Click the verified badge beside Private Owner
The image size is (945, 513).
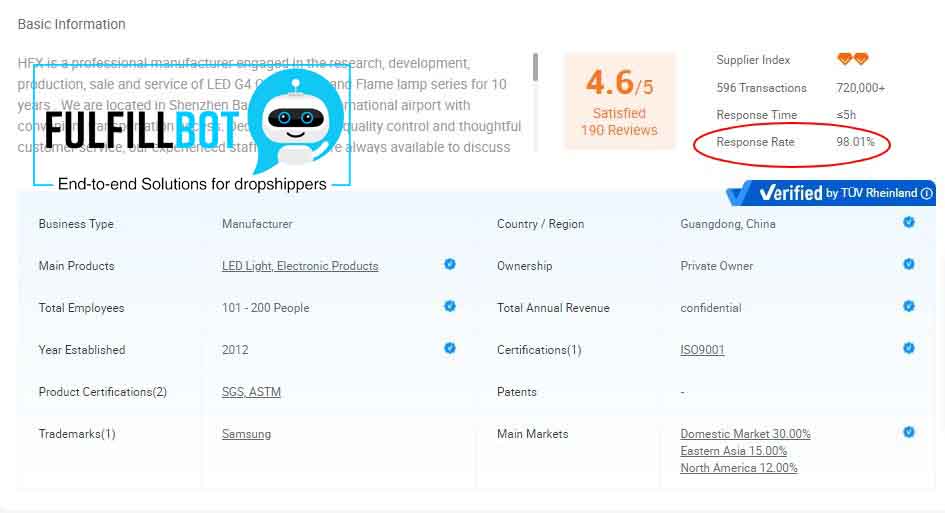pos(909,264)
